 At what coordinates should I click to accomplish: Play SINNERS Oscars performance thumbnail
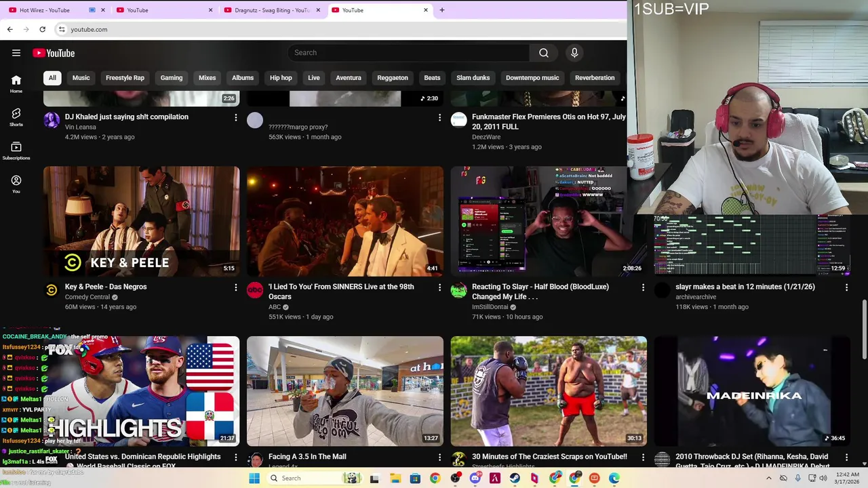point(345,222)
